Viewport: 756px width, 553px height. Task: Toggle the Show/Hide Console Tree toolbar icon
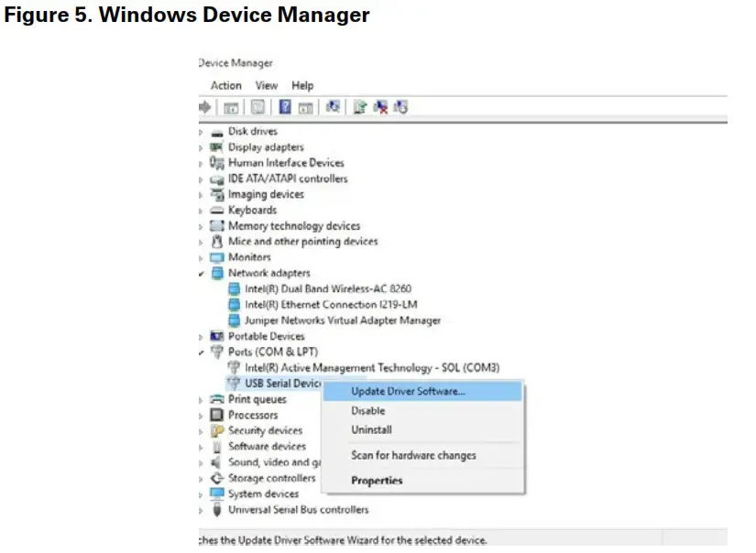tap(231, 107)
